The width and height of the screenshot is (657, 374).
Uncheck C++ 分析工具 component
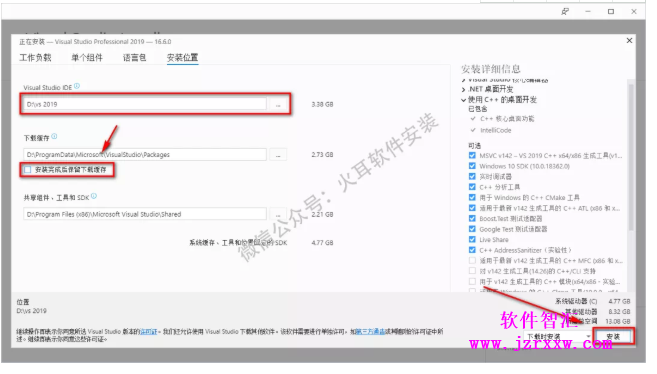(x=472, y=187)
